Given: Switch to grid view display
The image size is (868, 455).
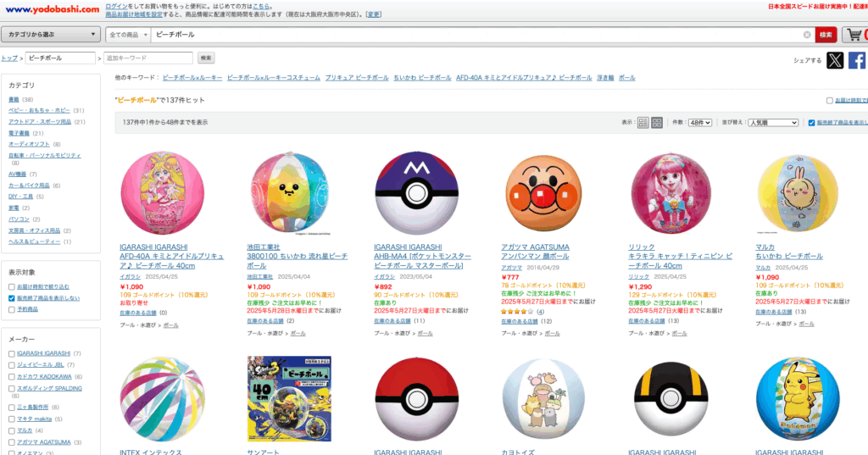Looking at the screenshot, I should click(657, 123).
